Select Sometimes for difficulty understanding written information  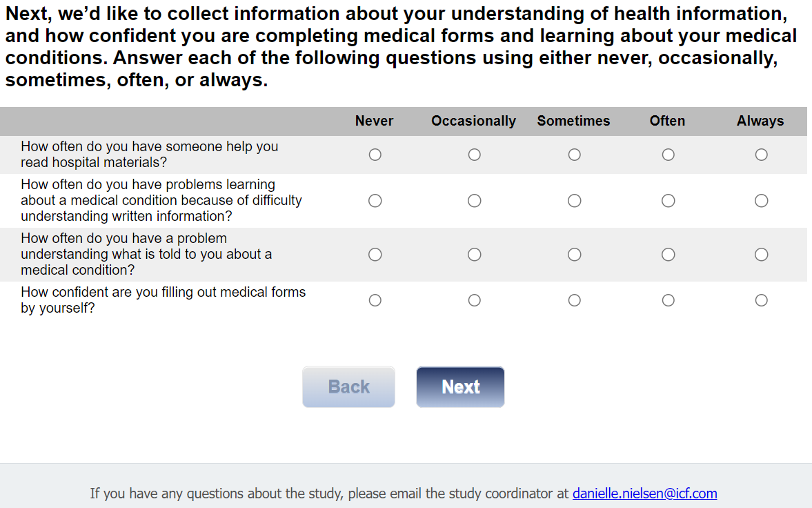click(574, 201)
